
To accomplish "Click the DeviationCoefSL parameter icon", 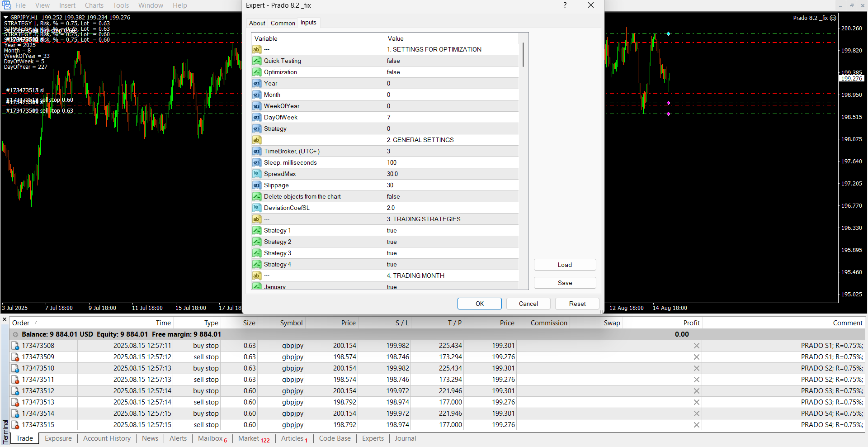I will (x=257, y=208).
